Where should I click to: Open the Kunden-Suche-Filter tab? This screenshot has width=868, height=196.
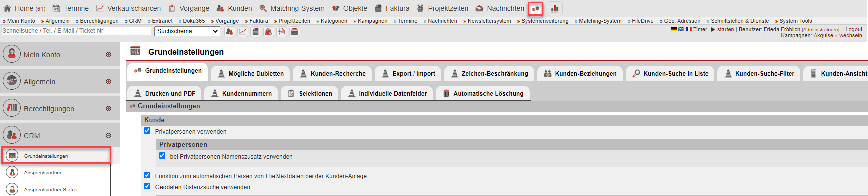click(x=759, y=73)
